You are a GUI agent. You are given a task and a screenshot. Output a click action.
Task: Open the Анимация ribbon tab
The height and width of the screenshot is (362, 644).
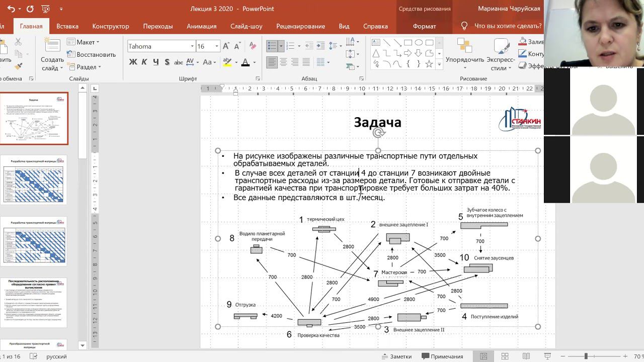click(x=201, y=26)
